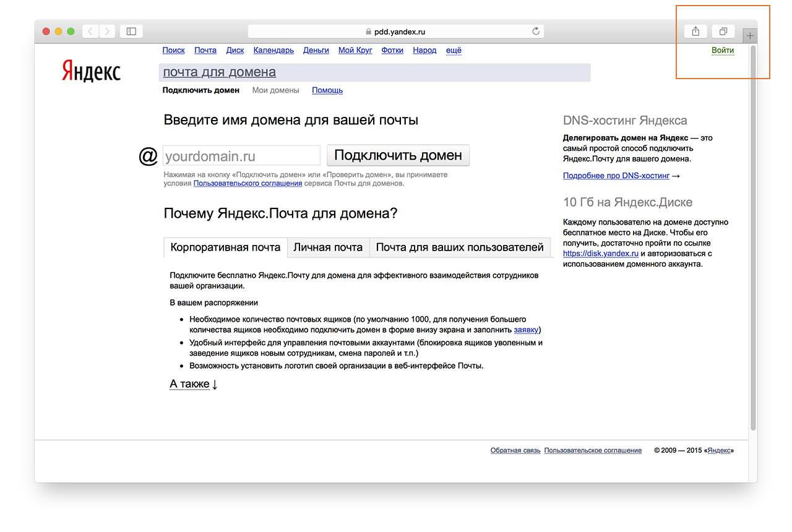Click the Safari forward arrow button

coord(107,32)
